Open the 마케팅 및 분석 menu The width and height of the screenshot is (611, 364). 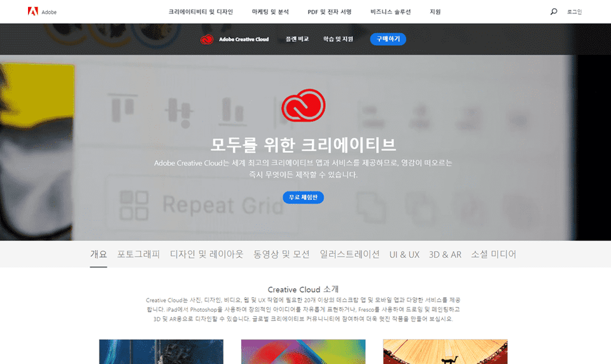click(x=270, y=11)
